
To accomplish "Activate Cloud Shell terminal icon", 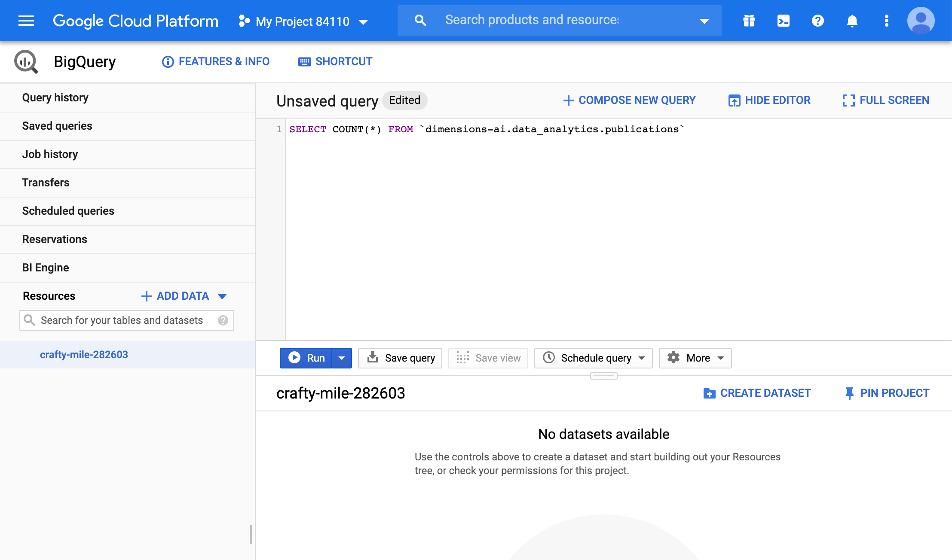I will pyautogui.click(x=784, y=21).
